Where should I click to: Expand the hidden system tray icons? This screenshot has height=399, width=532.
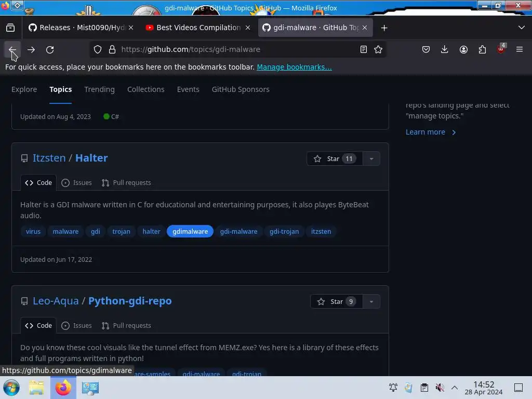pos(454,388)
